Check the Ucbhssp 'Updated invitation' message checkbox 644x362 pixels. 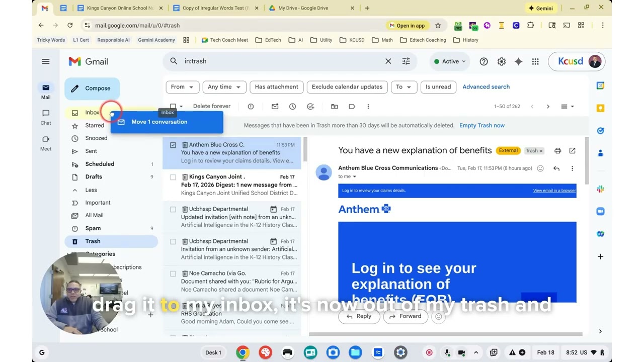(173, 209)
